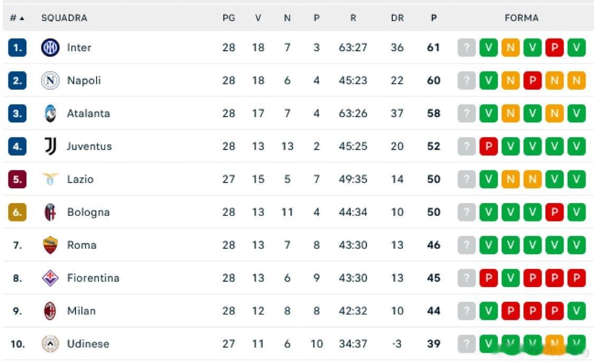Click the Napoli club logo

50,81
